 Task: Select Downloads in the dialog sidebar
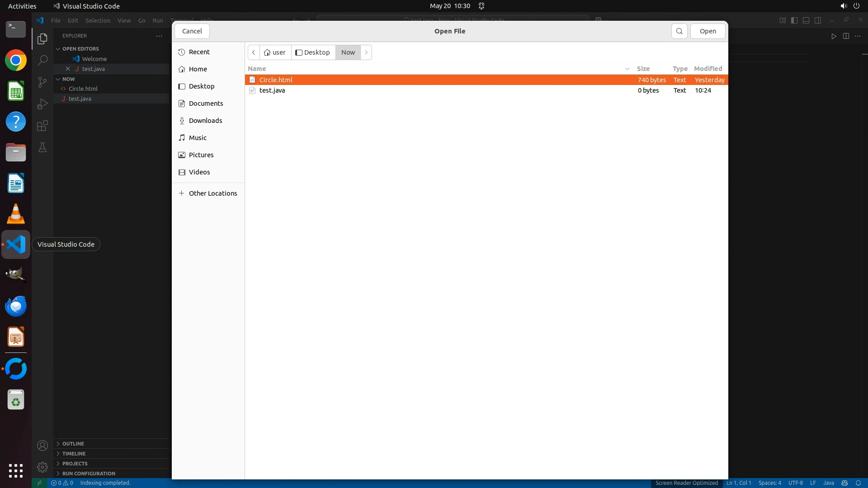tap(205, 121)
